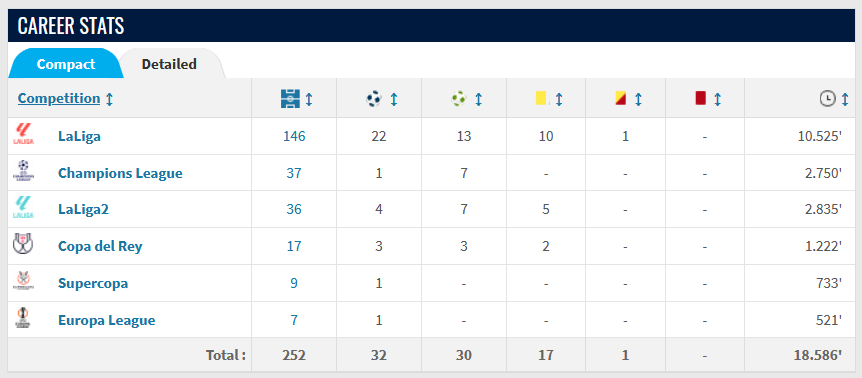Open the Europa League competition link
862x378 pixels.
tap(107, 320)
